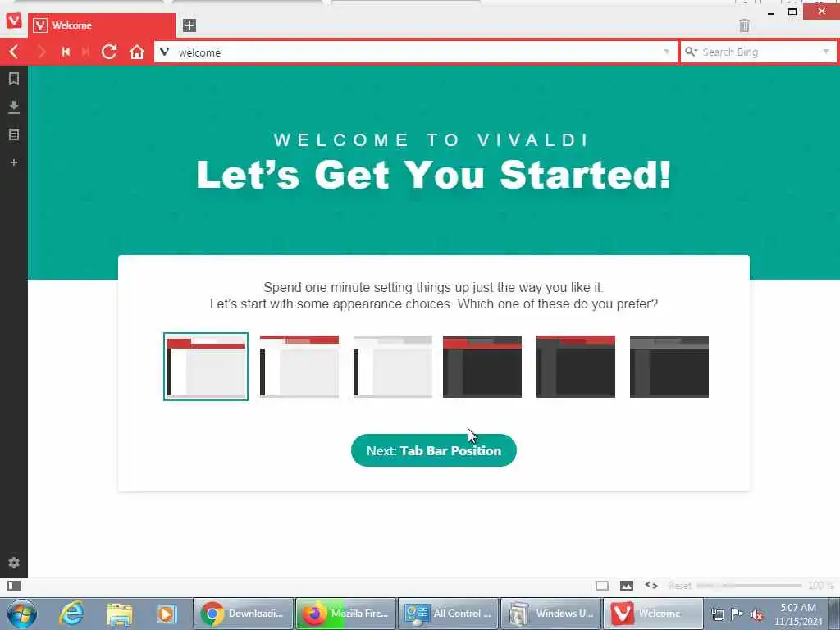Add a web panel with plus
Viewport: 840px width, 630px height.
click(x=14, y=162)
